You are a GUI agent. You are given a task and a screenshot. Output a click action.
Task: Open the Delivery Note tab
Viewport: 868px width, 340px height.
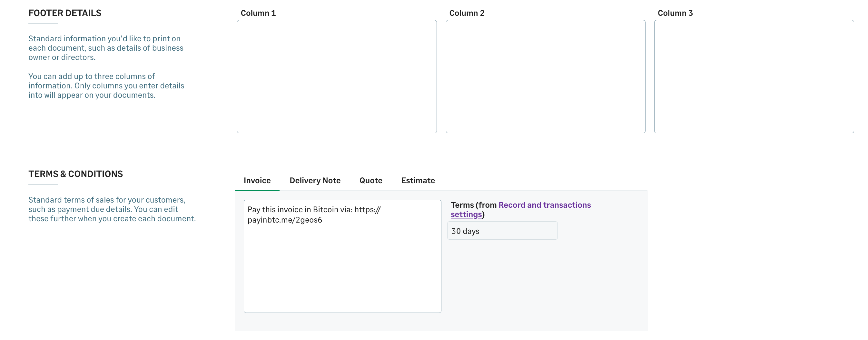pyautogui.click(x=315, y=180)
